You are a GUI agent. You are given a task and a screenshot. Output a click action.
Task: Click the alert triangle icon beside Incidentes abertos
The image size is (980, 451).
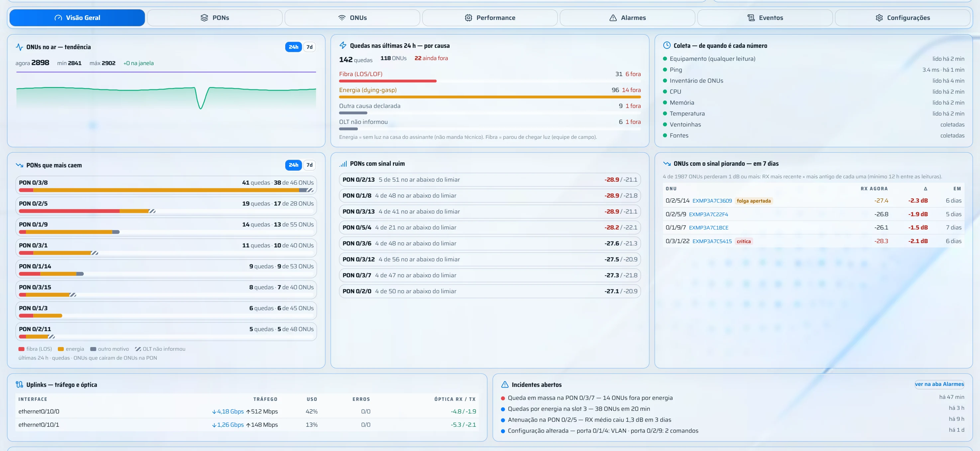coord(505,385)
